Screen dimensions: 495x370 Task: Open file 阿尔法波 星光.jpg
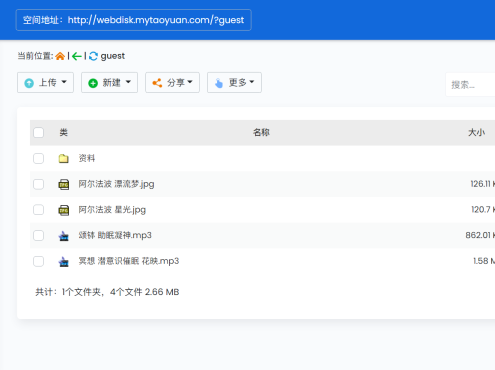tap(112, 210)
